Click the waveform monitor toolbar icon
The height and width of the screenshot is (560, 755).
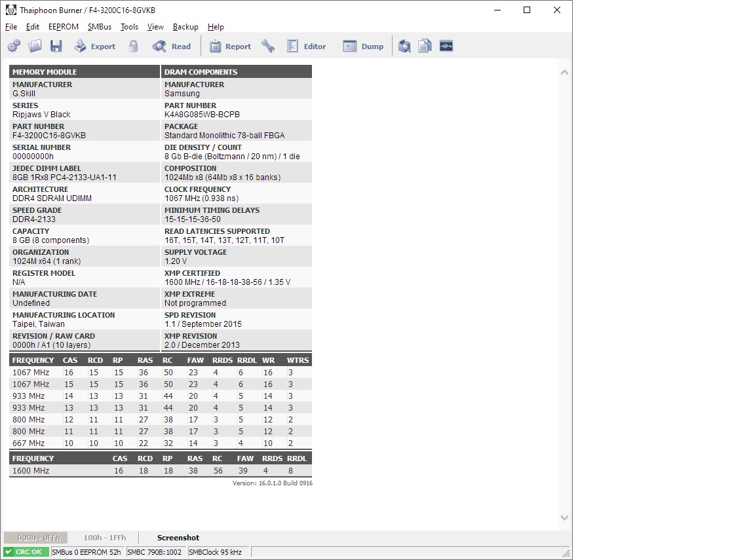446,47
